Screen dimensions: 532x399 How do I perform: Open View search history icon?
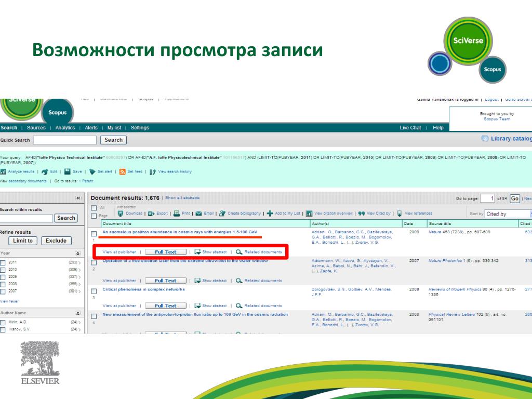tap(153, 171)
